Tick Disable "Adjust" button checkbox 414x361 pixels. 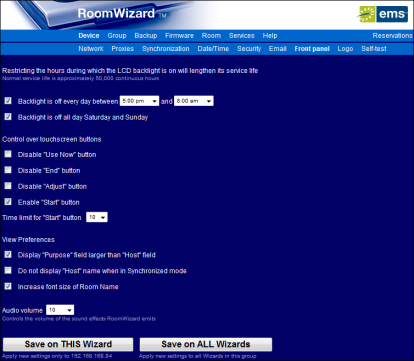pos(8,186)
